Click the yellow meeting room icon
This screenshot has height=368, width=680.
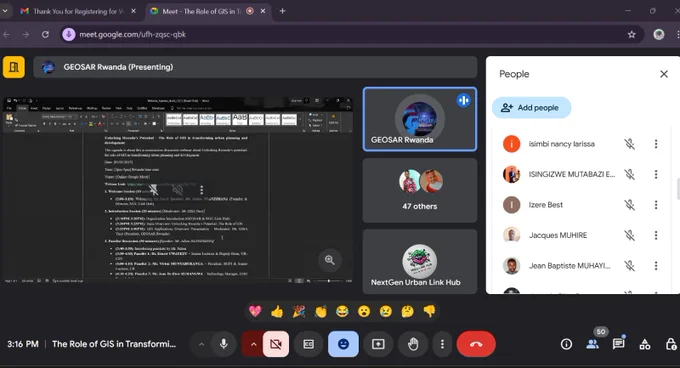[x=14, y=67]
